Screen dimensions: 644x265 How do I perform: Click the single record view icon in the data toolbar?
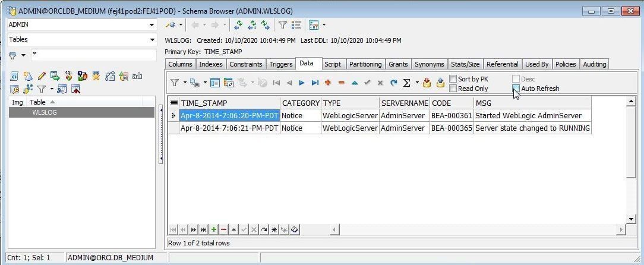point(215,83)
